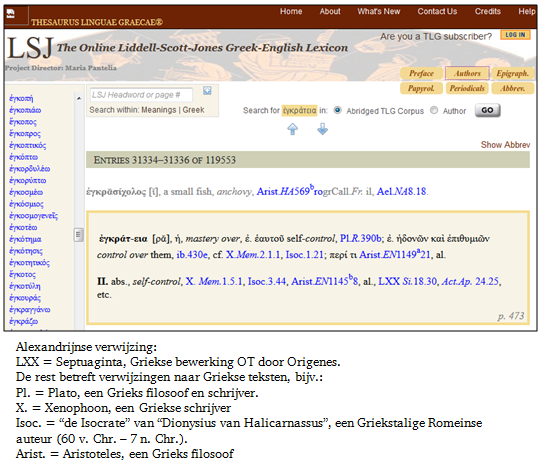Follow the LXX Si.18.30 citation link
Screen dimensions: 542x474
point(408,281)
